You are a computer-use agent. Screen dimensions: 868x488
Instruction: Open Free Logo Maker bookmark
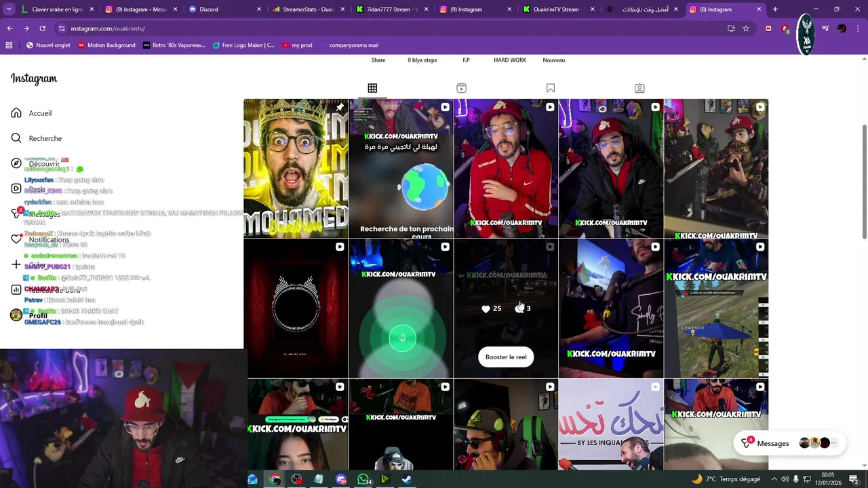[243, 45]
